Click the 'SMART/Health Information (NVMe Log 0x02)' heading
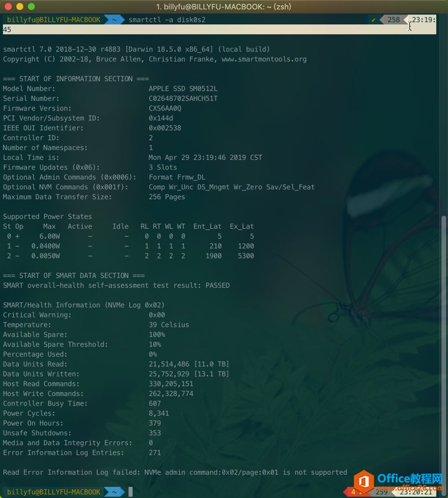The image size is (448, 498). tap(84, 305)
